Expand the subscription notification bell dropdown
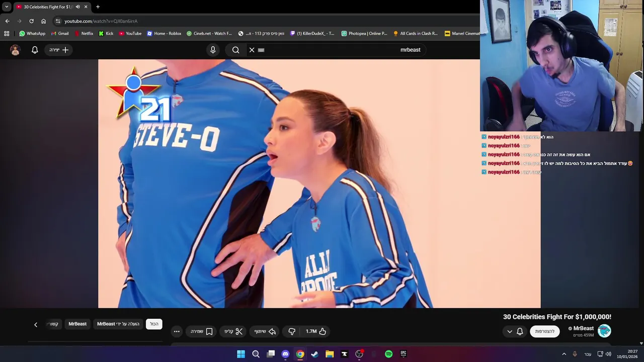This screenshot has height=362, width=644. click(515, 331)
